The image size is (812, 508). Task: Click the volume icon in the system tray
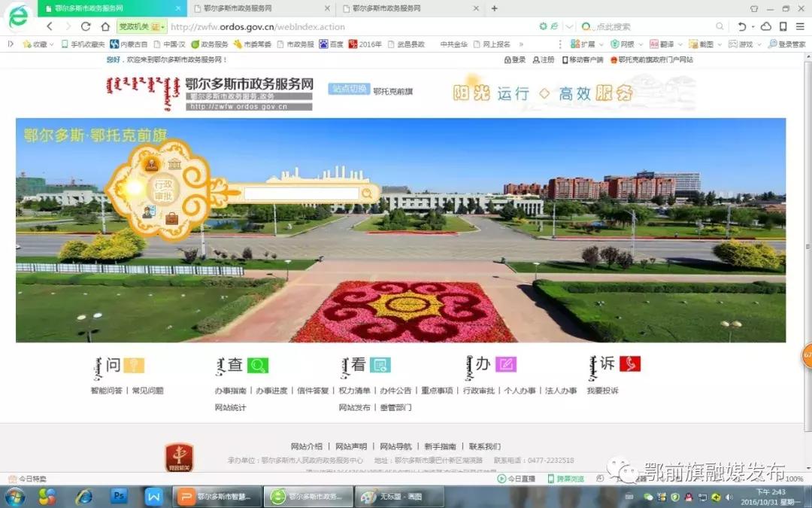coord(729,497)
